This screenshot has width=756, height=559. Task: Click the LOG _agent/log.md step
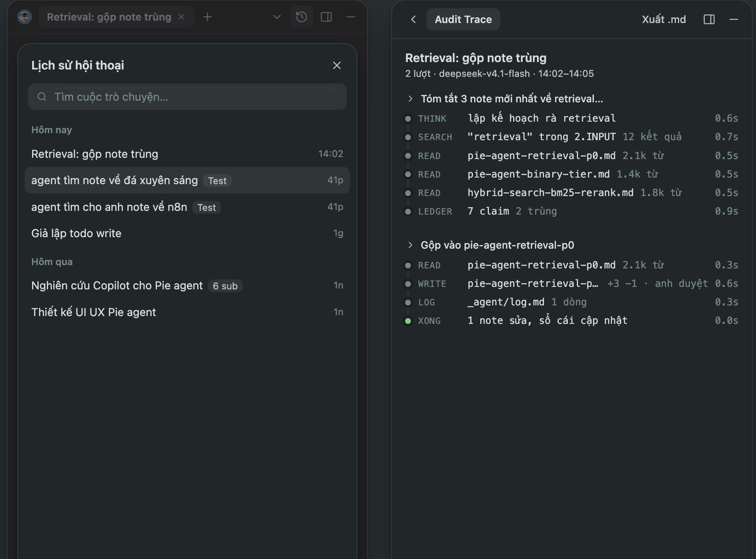572,302
